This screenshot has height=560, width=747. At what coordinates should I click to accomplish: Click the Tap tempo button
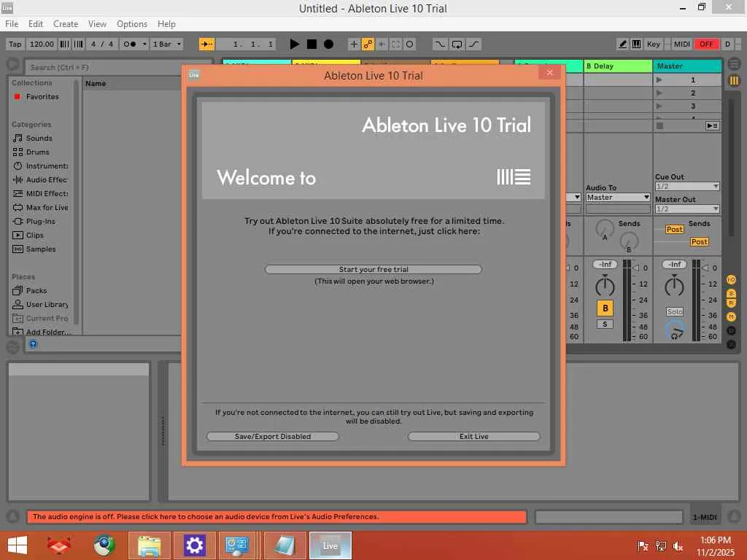point(15,44)
